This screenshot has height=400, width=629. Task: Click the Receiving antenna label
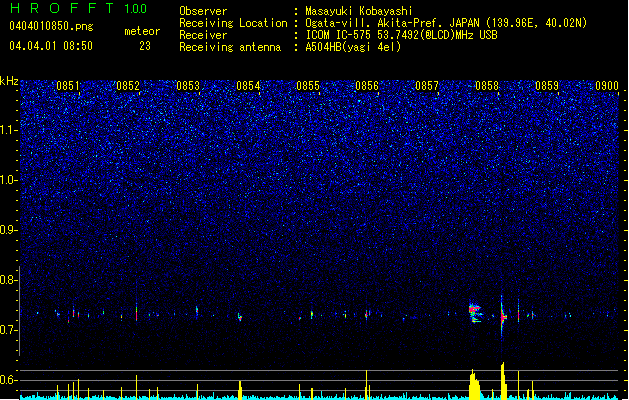[x=230, y=47]
